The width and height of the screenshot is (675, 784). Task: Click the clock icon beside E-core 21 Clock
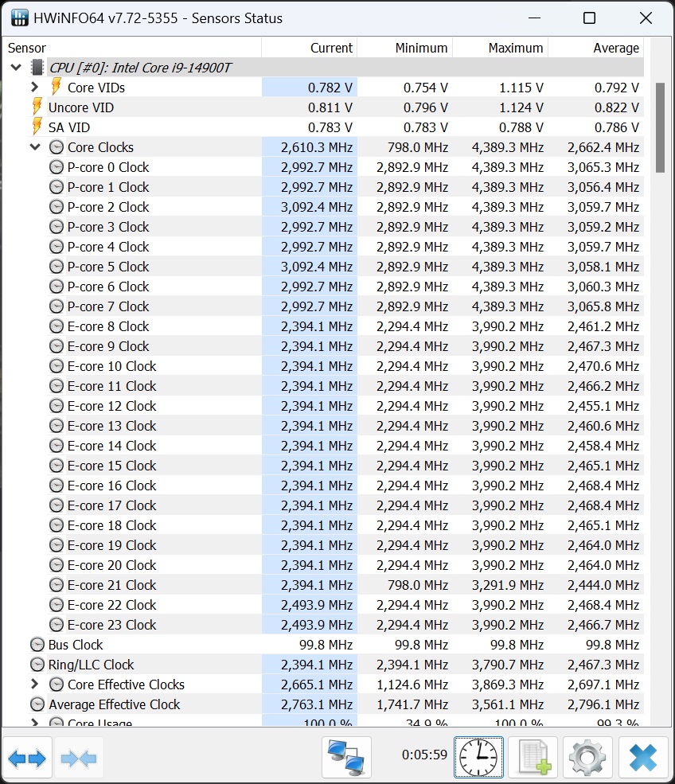(57, 584)
